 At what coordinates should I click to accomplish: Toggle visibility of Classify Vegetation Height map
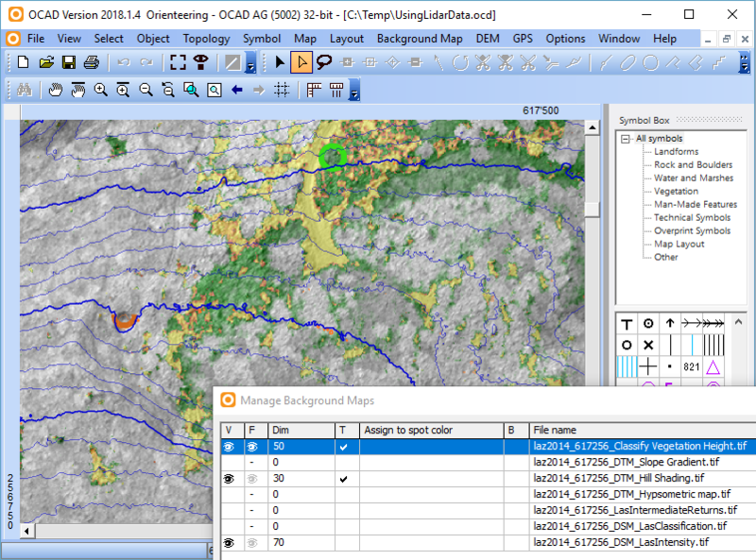click(x=229, y=447)
